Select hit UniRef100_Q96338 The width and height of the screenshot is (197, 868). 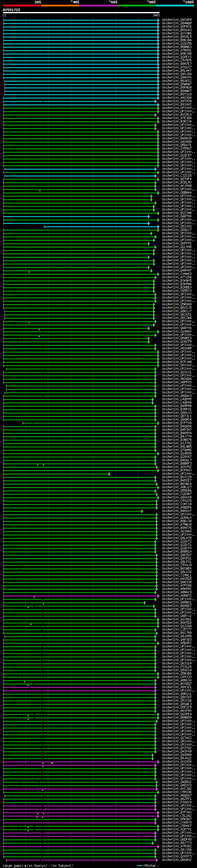[x=176, y=582]
